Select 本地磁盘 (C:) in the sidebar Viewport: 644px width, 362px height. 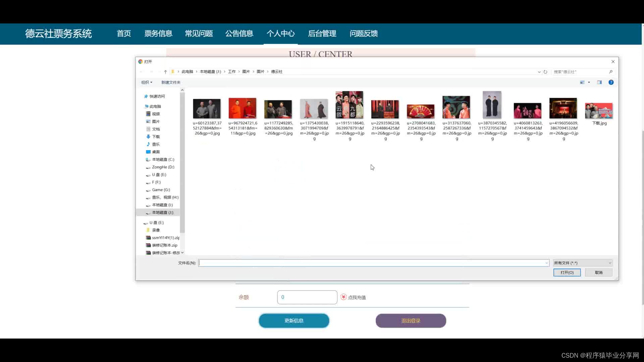tap(163, 160)
